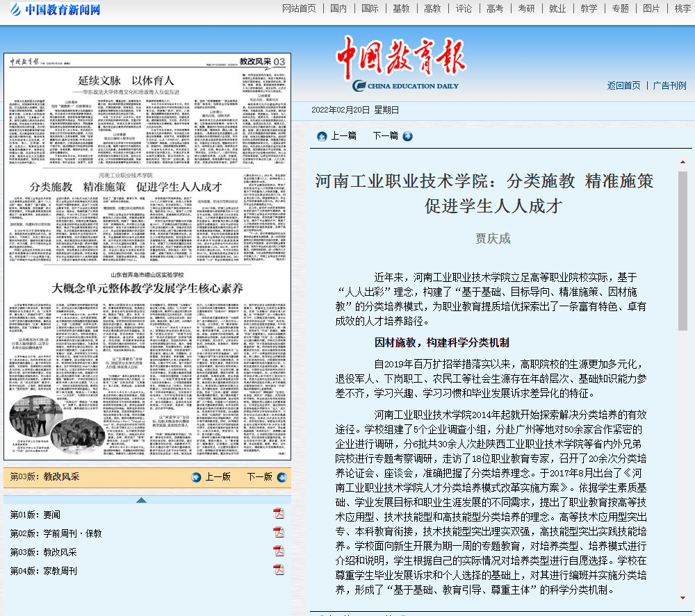Open the 广告刊例 link
695x616 pixels.
click(x=669, y=85)
